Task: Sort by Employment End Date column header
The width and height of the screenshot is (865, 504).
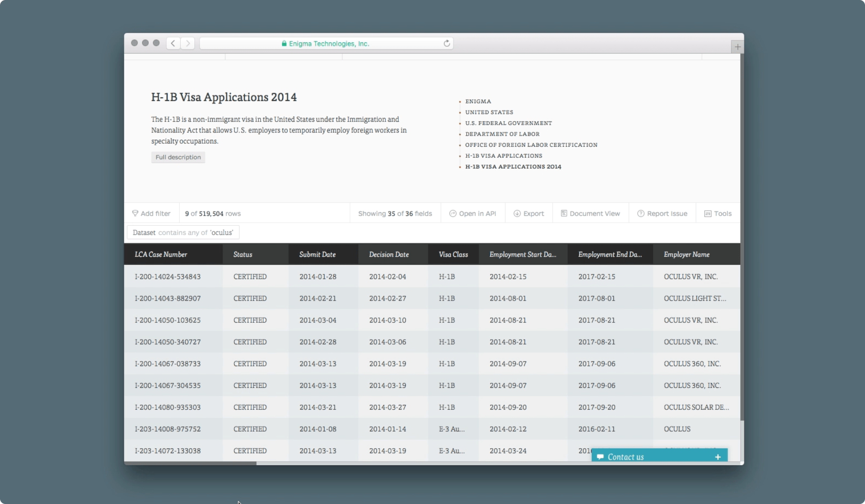Action: tap(610, 254)
